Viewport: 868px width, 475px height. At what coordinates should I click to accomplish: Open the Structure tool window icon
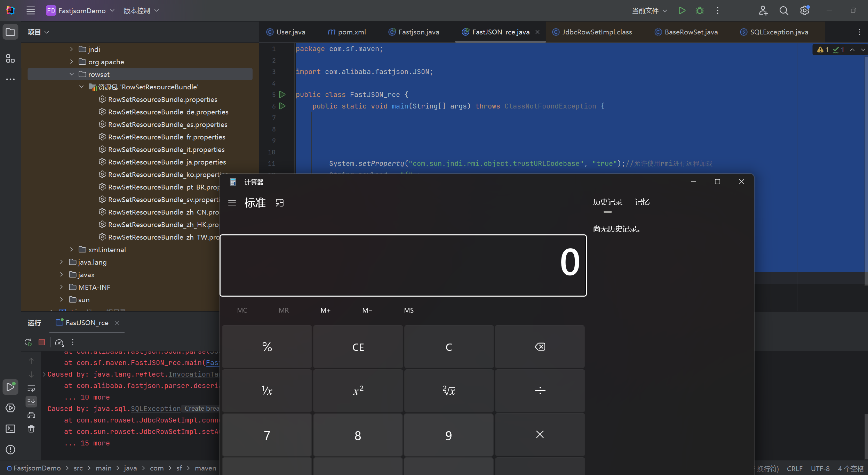(x=10, y=58)
